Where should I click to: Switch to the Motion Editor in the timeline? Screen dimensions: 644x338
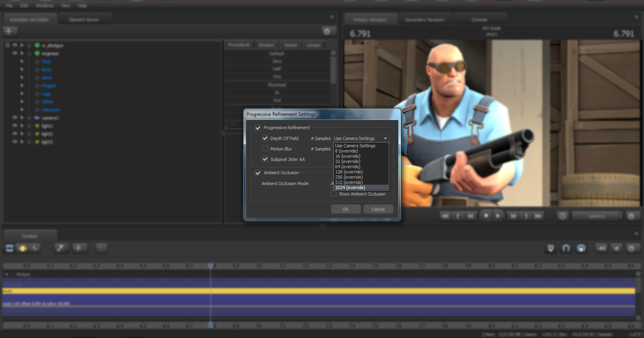click(23, 248)
